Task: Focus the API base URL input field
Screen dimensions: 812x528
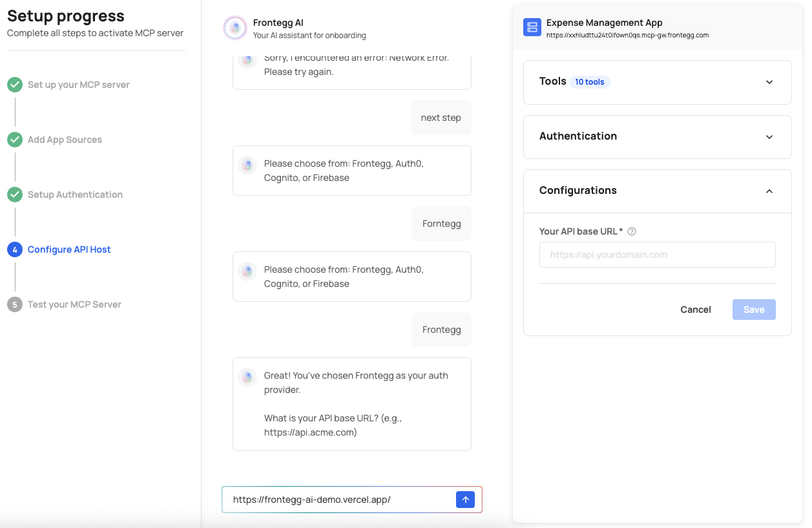Action: point(657,255)
